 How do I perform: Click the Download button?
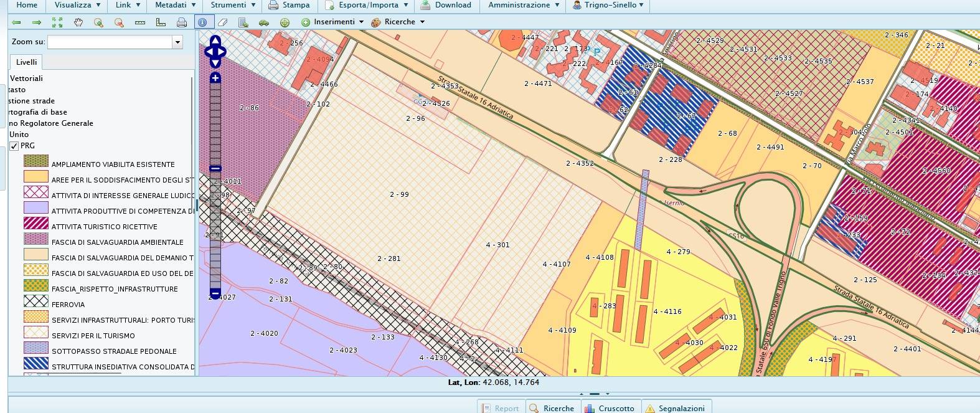click(446, 5)
